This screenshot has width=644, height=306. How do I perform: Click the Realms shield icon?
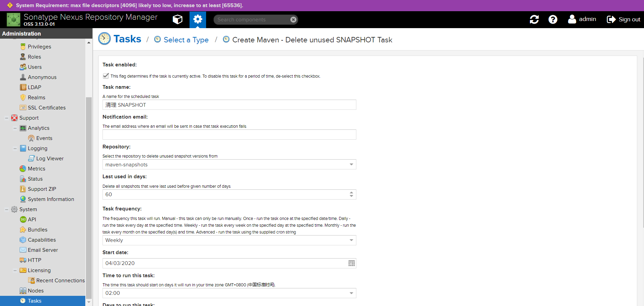point(23,98)
